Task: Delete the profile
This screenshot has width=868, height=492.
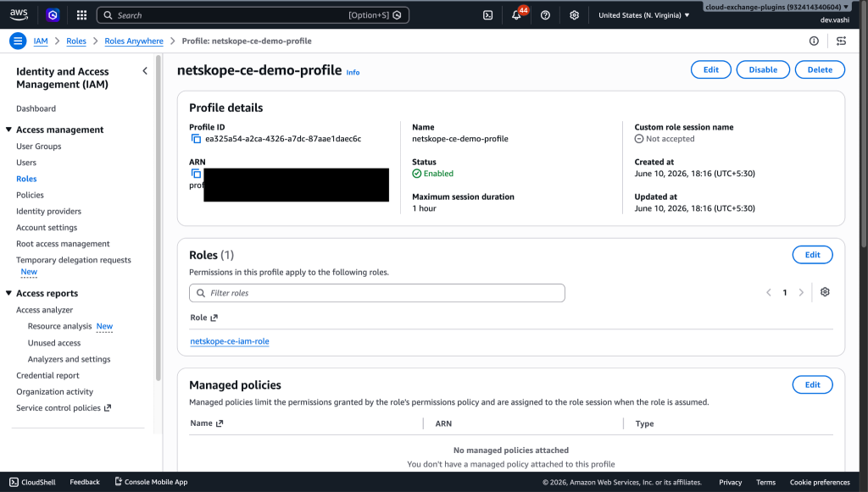Action: point(820,69)
